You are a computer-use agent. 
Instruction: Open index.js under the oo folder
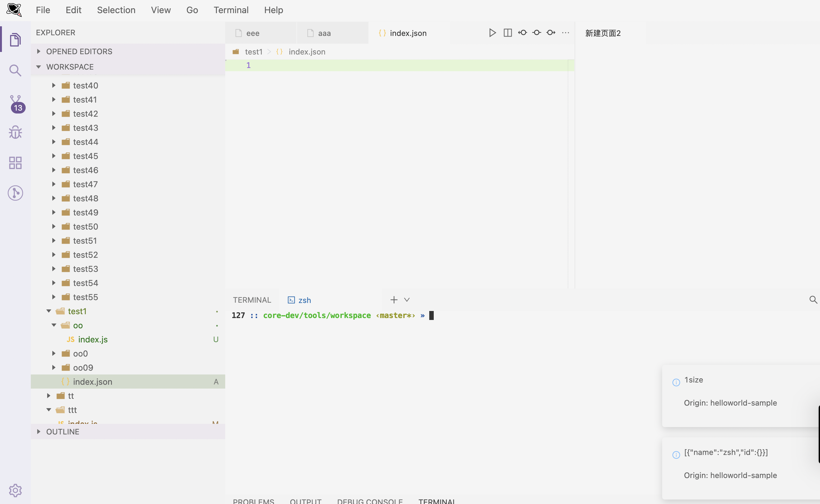(x=93, y=339)
